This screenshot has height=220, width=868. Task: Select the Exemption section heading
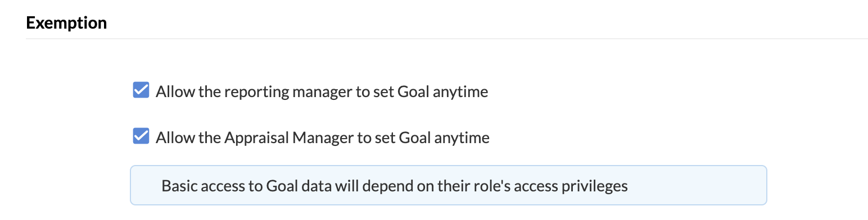pos(66,23)
